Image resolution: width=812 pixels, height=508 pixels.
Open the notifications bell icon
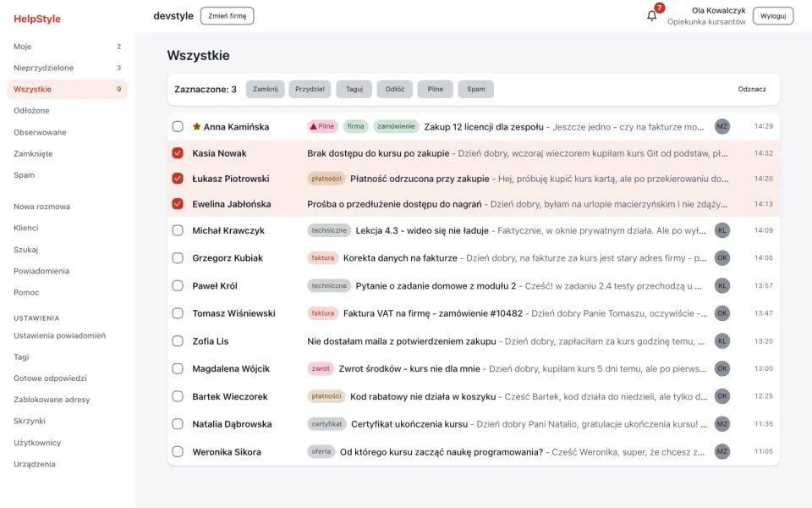651,15
